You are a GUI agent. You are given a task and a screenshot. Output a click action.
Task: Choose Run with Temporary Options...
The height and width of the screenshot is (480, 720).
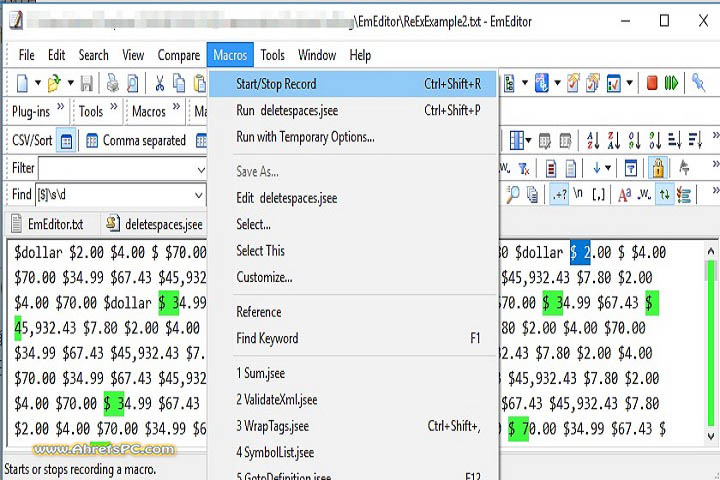(x=353, y=137)
